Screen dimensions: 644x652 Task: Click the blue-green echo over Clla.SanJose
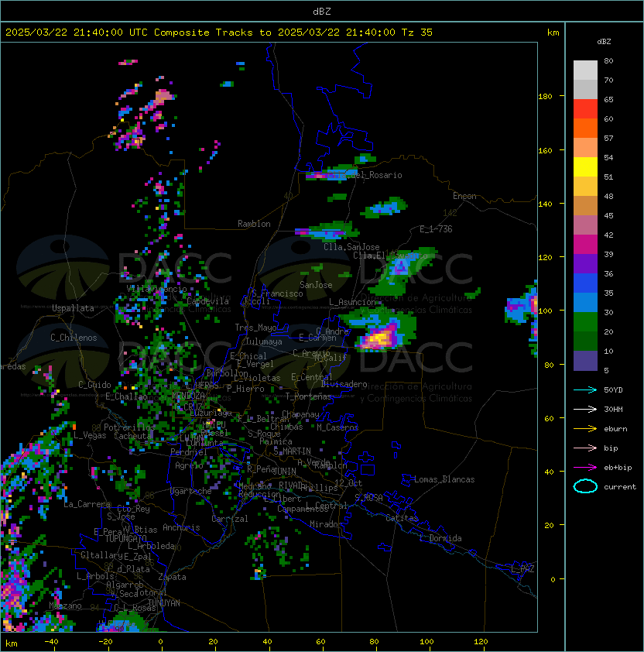coord(327,232)
